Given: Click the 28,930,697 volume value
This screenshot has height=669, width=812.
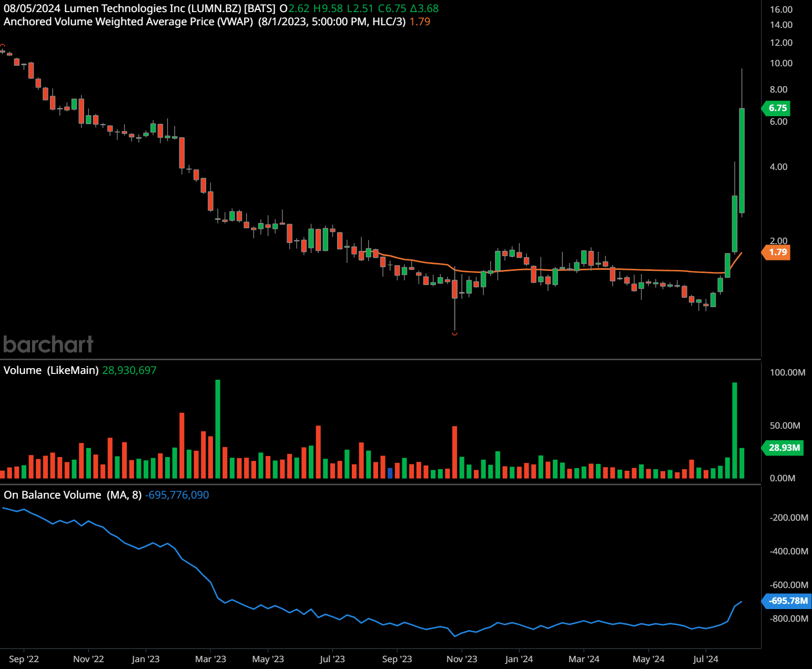Looking at the screenshot, I should pos(129,370).
